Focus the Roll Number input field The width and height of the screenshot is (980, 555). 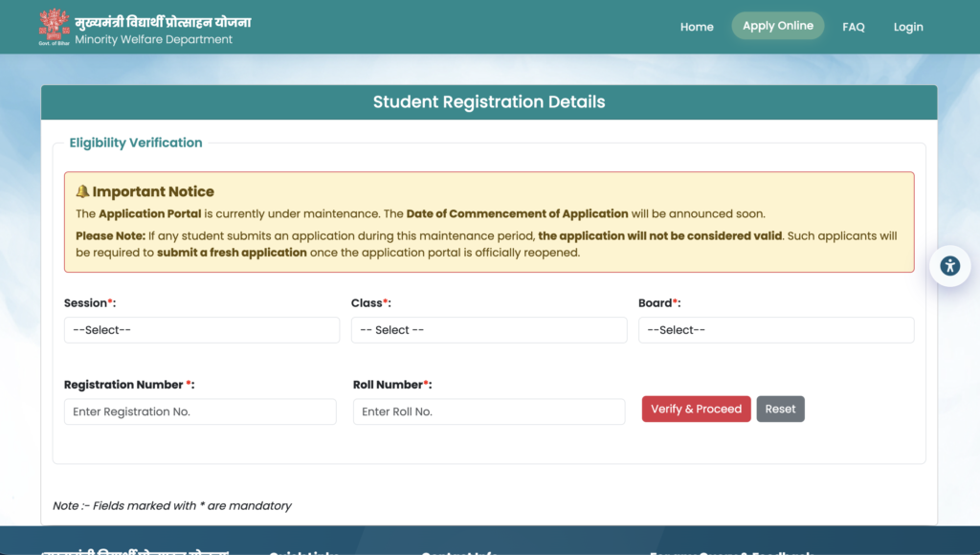tap(489, 411)
